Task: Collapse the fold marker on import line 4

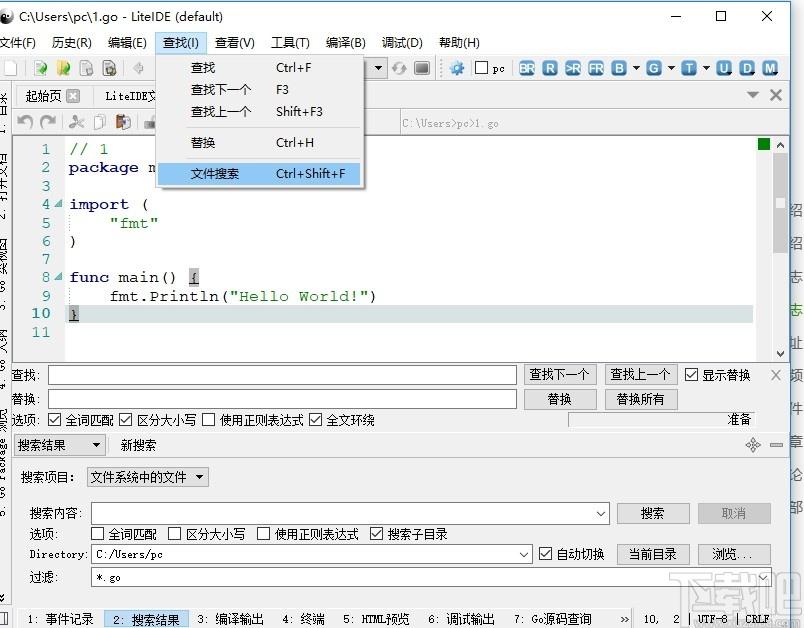Action: point(58,204)
